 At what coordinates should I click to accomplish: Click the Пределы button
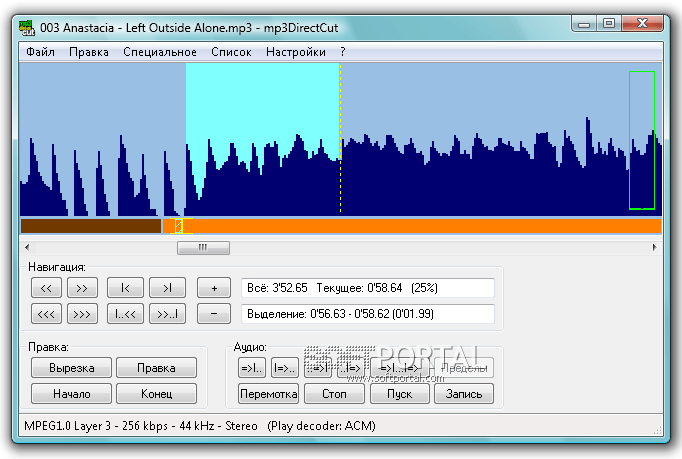click(464, 368)
